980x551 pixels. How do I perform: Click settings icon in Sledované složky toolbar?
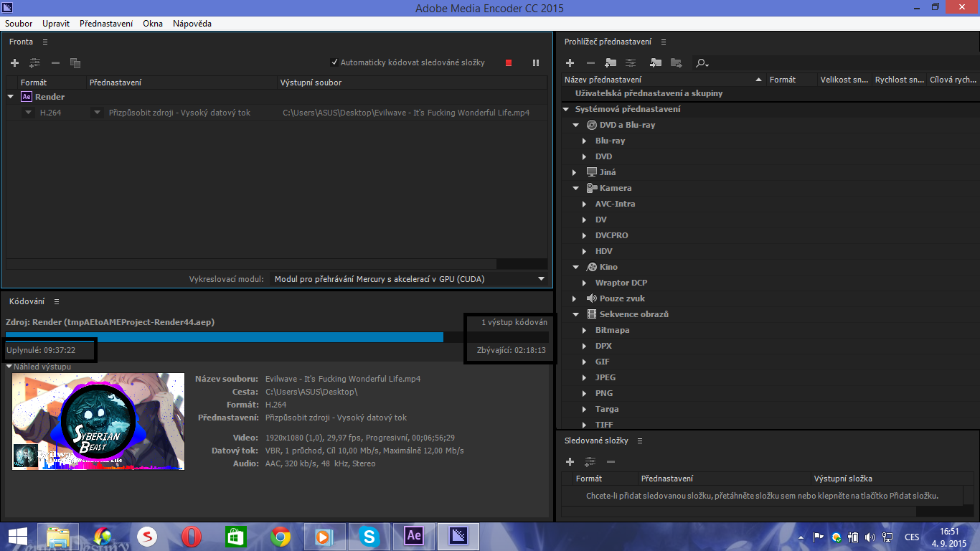point(590,462)
